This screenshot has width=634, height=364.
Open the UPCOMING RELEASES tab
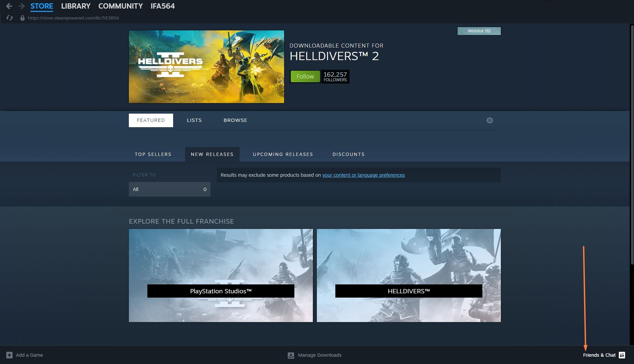(x=283, y=154)
